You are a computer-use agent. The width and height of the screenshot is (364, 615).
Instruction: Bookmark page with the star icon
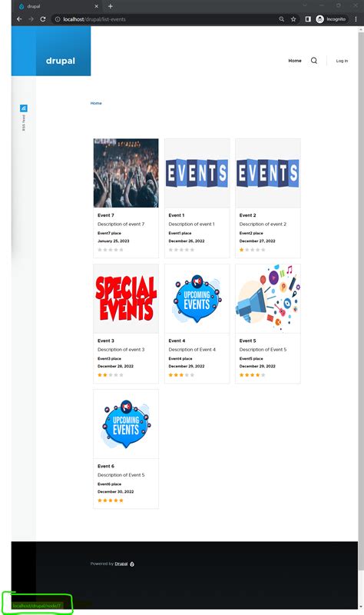293,18
